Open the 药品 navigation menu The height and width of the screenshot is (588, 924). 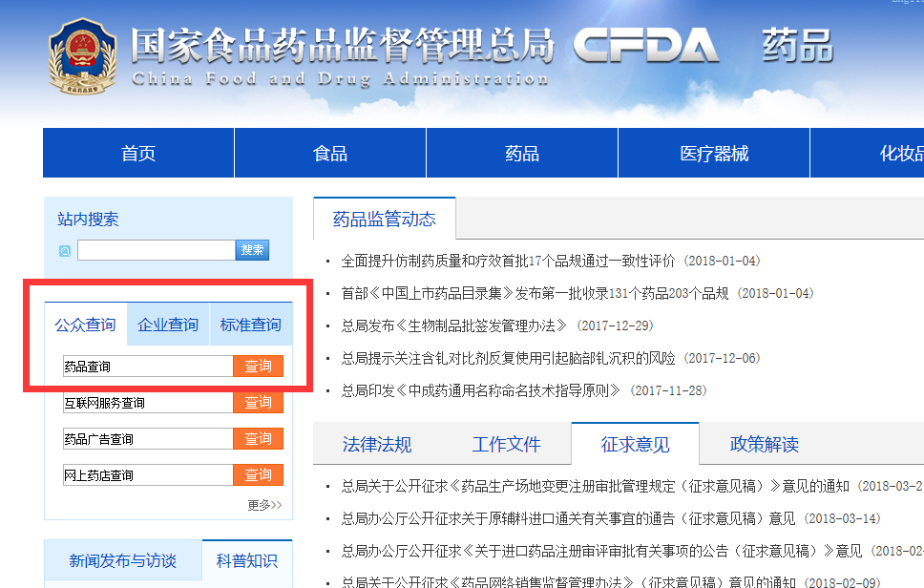(522, 153)
